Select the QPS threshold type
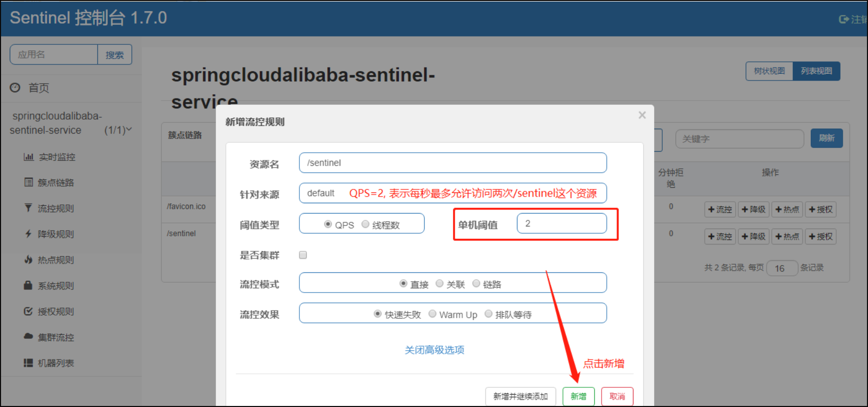Viewport: 868px width, 407px height. [328, 224]
